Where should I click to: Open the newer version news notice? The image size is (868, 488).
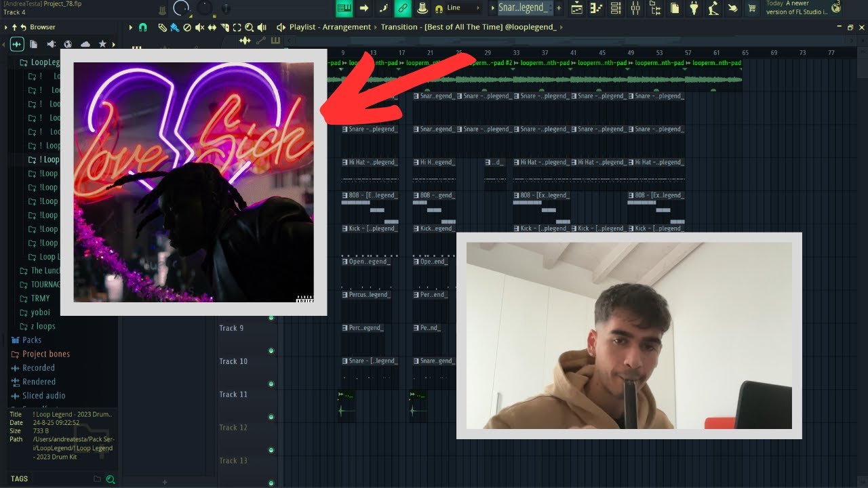795,8
